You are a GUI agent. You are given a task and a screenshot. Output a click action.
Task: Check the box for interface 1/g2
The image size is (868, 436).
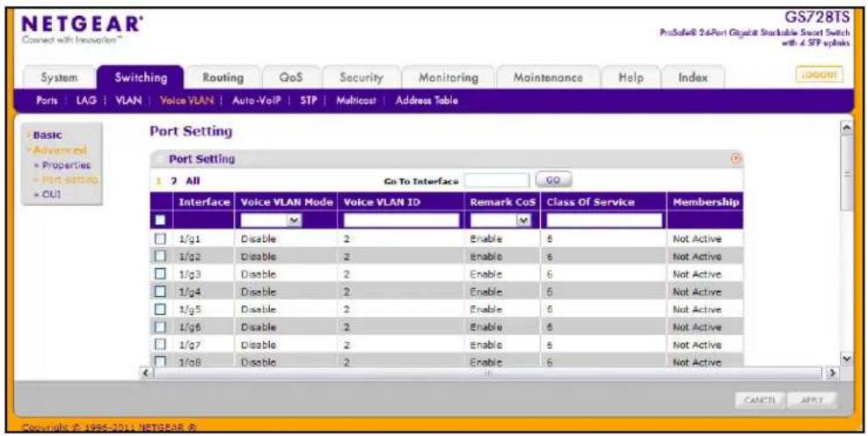(160, 256)
